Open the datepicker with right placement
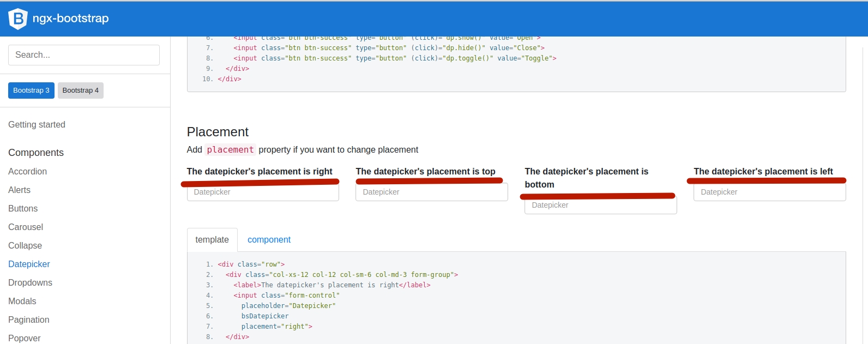The image size is (868, 344). click(263, 192)
